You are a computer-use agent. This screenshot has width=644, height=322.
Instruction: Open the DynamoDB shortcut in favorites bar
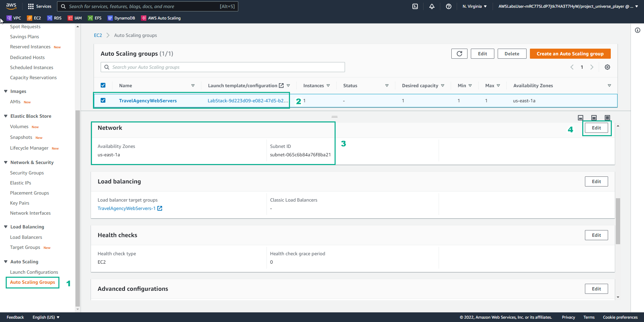(121, 18)
